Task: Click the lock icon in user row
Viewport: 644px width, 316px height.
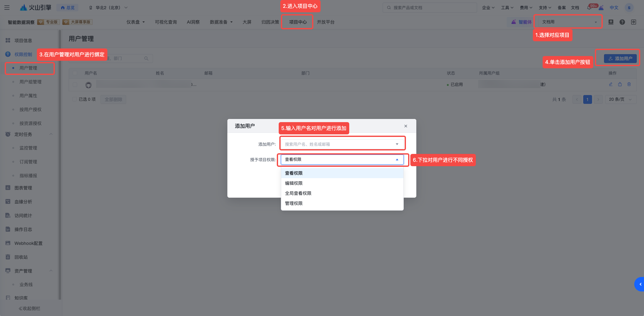Action: (620, 84)
